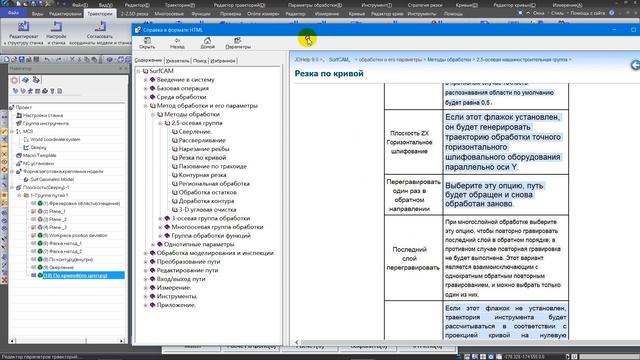This screenshot has width=640, height=360.
Task: Select Настройки станка in Navigator tree
Action: [x=43, y=116]
